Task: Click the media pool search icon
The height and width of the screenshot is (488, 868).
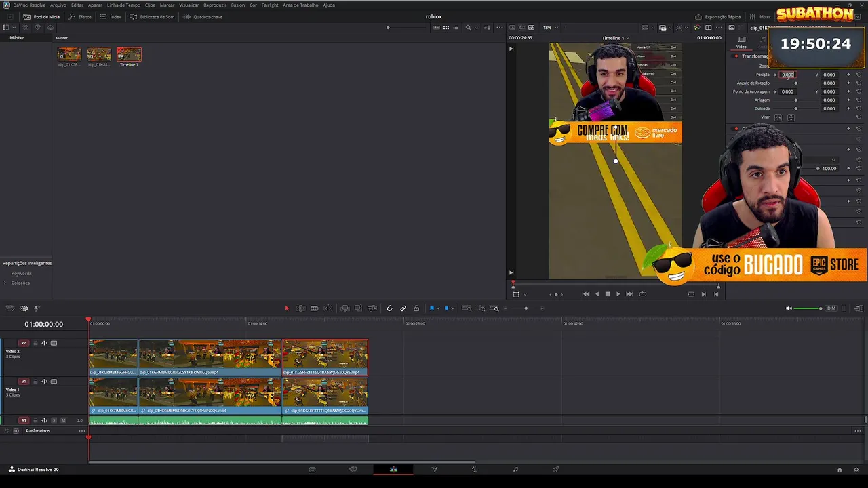Action: point(468,28)
